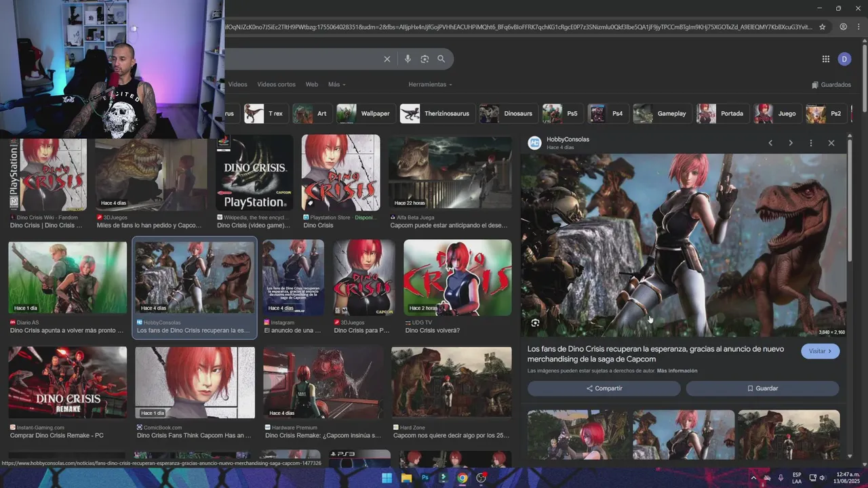Filter by Art chip
The height and width of the screenshot is (488, 868).
[312, 113]
